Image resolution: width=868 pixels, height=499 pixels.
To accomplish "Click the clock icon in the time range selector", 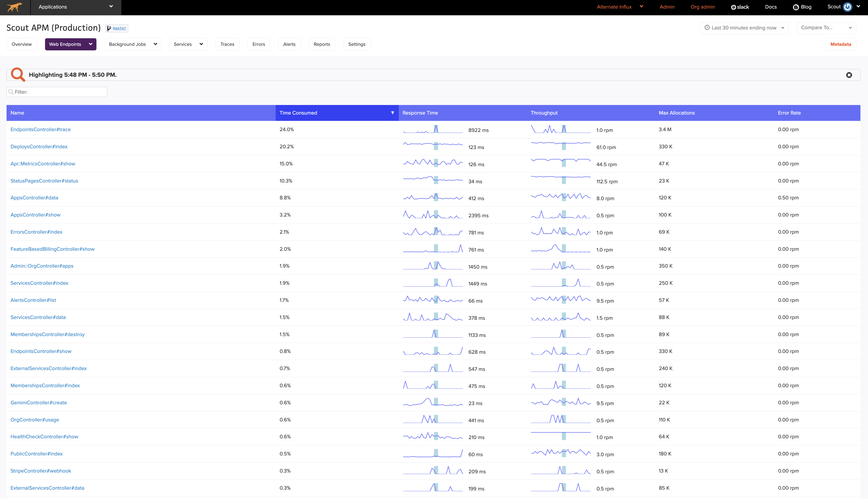I will tap(707, 27).
